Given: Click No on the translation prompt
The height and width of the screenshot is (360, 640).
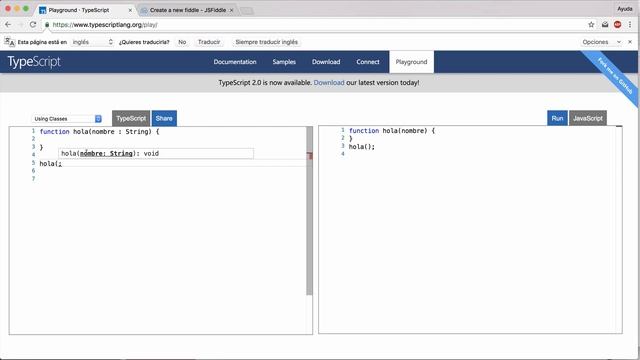Looking at the screenshot, I should click(182, 42).
